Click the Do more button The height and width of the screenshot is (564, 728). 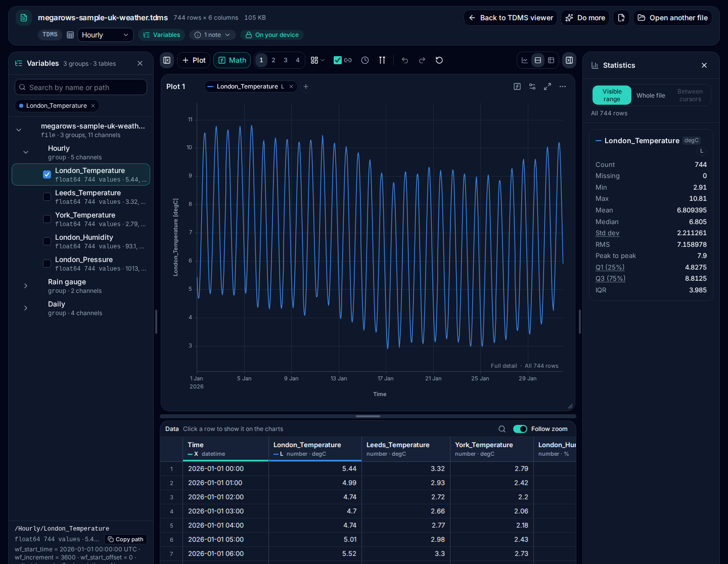pyautogui.click(x=585, y=18)
